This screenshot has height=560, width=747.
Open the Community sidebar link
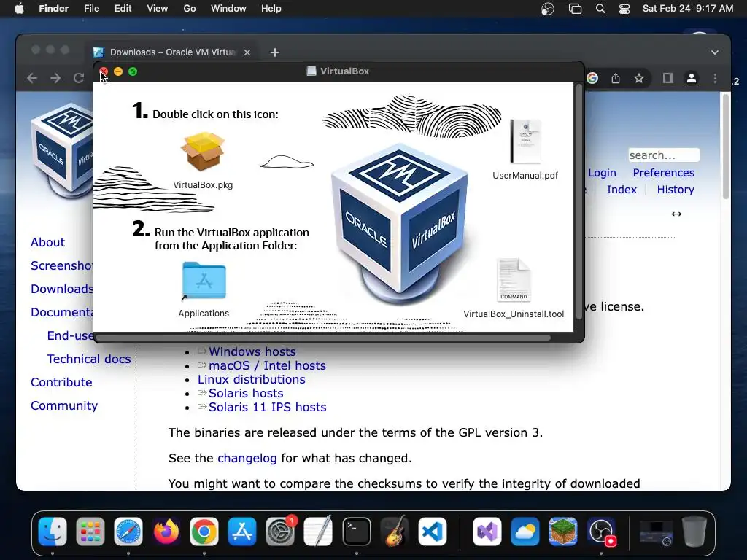(x=64, y=405)
